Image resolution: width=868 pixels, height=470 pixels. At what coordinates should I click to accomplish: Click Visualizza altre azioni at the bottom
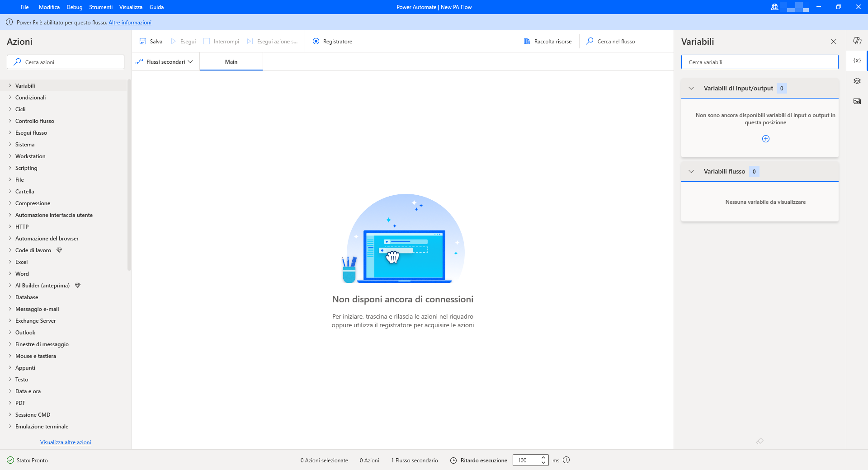point(66,442)
